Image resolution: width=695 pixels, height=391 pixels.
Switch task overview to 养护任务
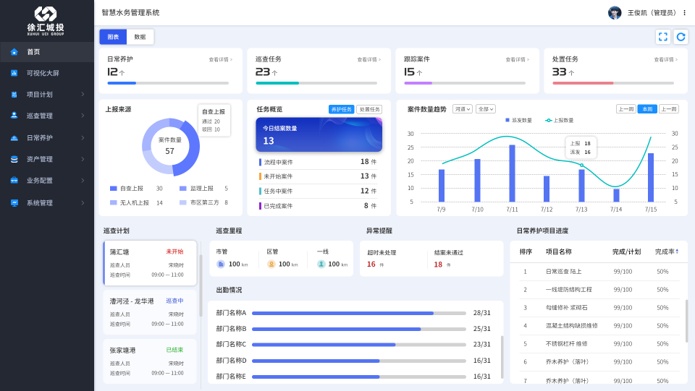(341, 109)
